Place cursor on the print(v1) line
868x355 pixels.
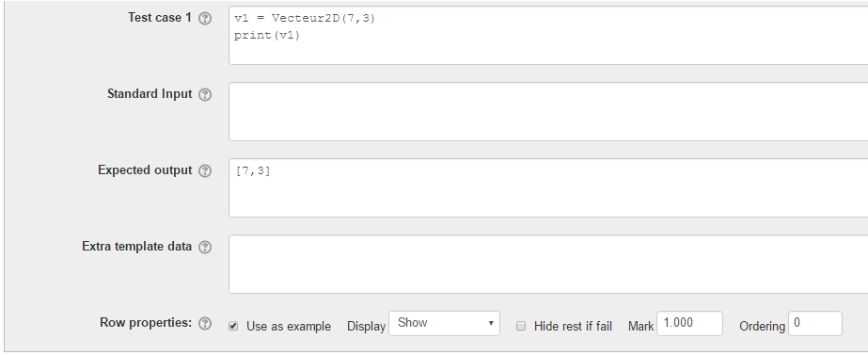click(267, 36)
